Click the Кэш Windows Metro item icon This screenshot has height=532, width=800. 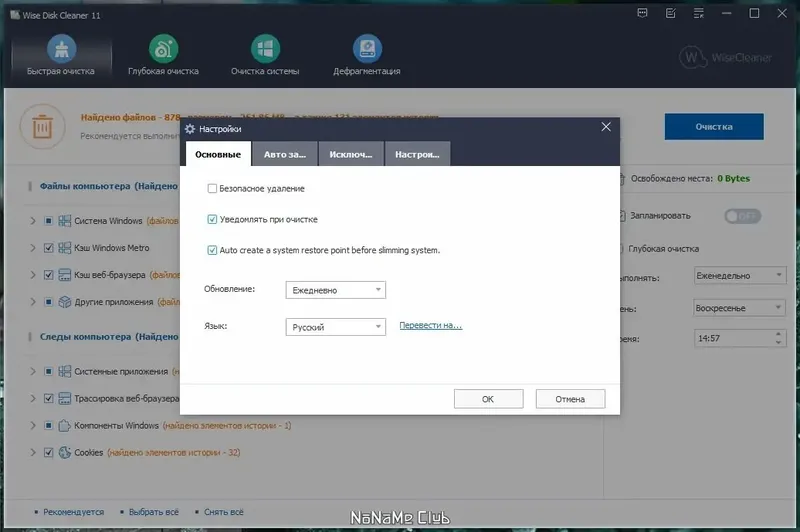click(x=64, y=248)
